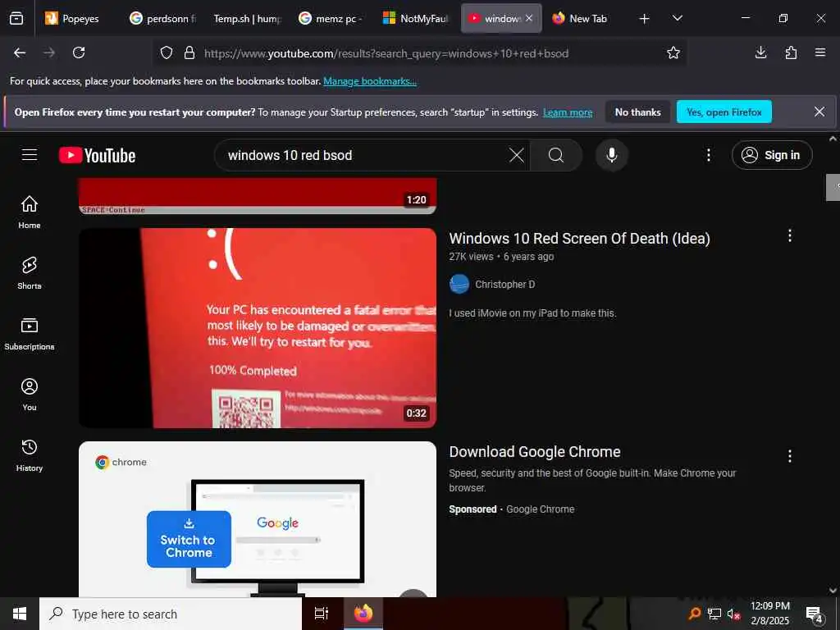The height and width of the screenshot is (630, 840).
Task: Go back to previous page
Action: pyautogui.click(x=20, y=52)
